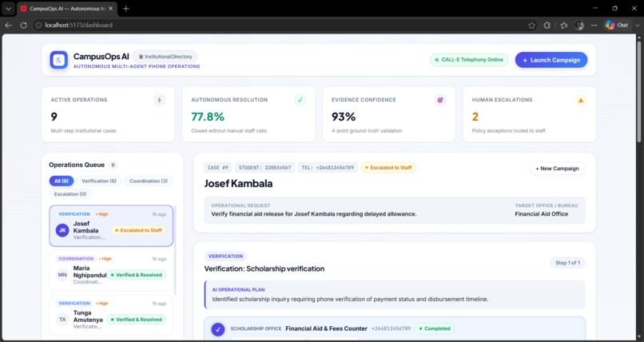This screenshot has width=644, height=342.
Task: Open a new browser tab
Action: click(126, 9)
